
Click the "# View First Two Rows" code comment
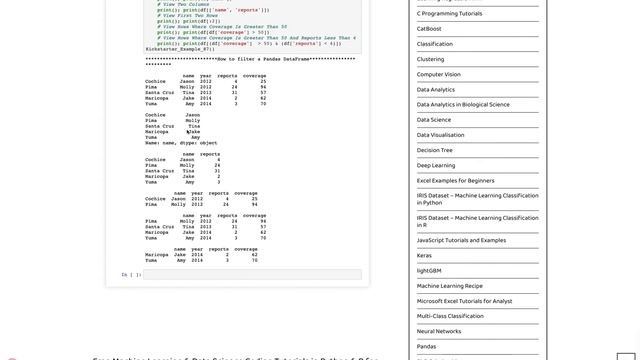(x=187, y=16)
